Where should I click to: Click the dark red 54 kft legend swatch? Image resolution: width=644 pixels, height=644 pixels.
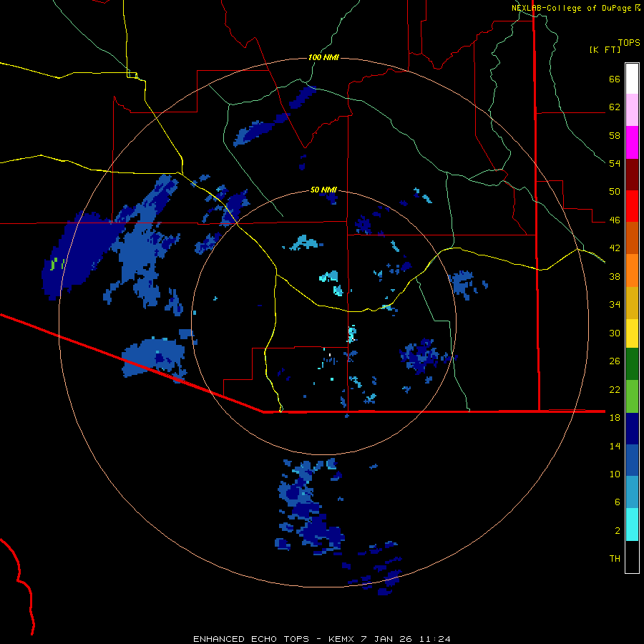632,175
